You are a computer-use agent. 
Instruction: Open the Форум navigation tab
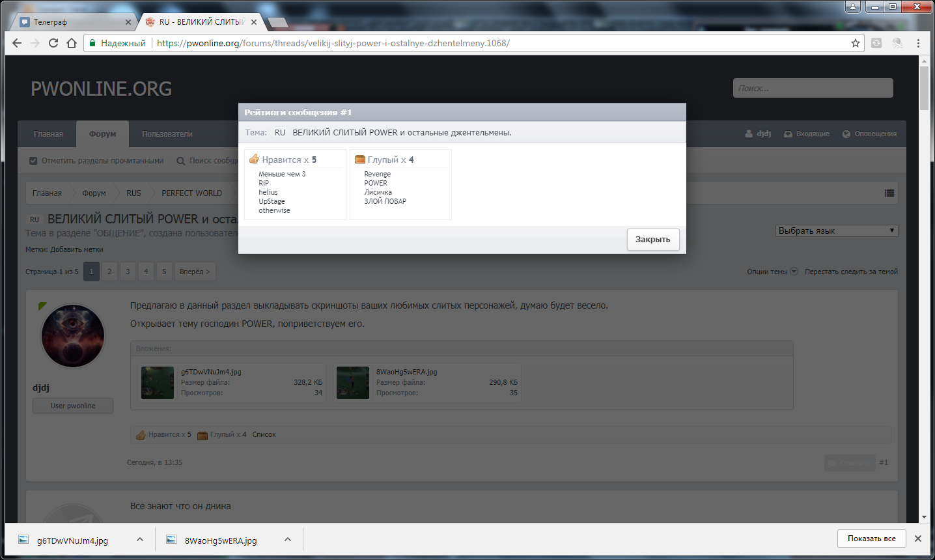coord(102,134)
